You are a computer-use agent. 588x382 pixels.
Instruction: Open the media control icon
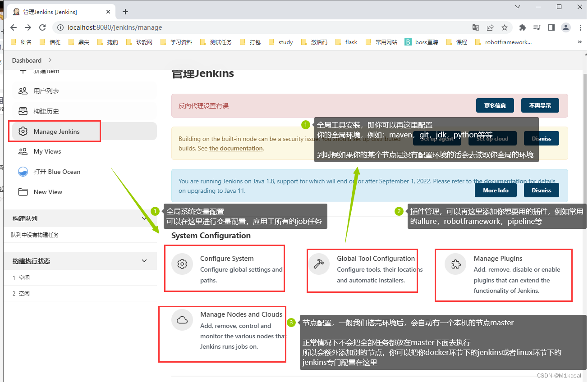(537, 27)
